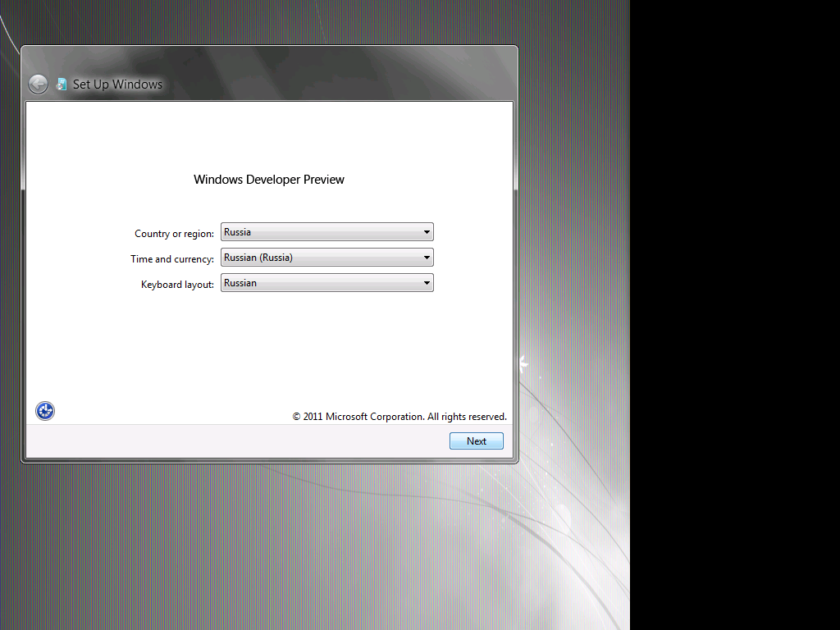
Task: Open the Ease of Access icon
Action: click(x=45, y=411)
